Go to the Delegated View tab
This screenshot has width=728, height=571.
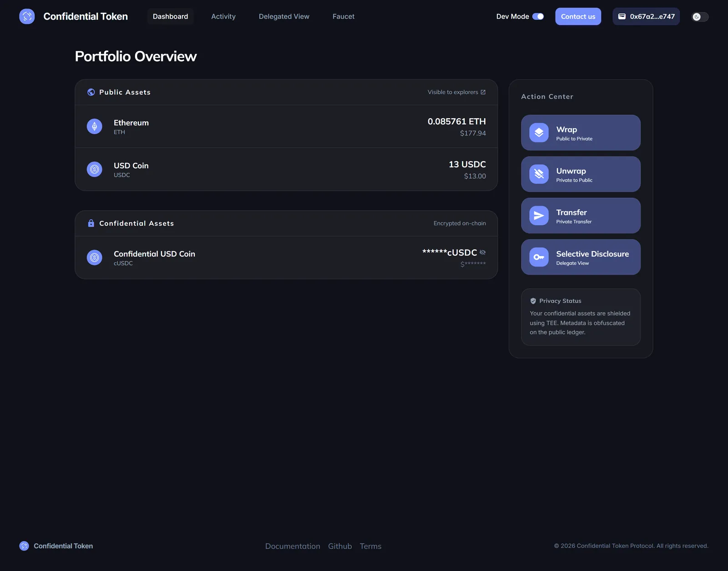[284, 16]
